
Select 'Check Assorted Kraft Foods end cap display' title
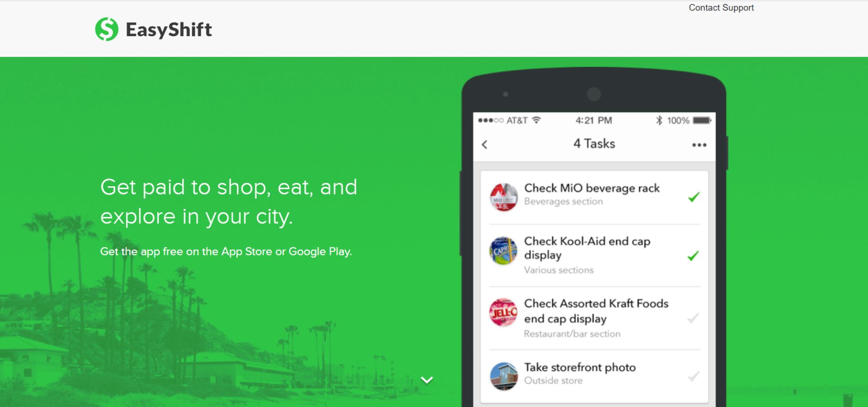pos(596,311)
